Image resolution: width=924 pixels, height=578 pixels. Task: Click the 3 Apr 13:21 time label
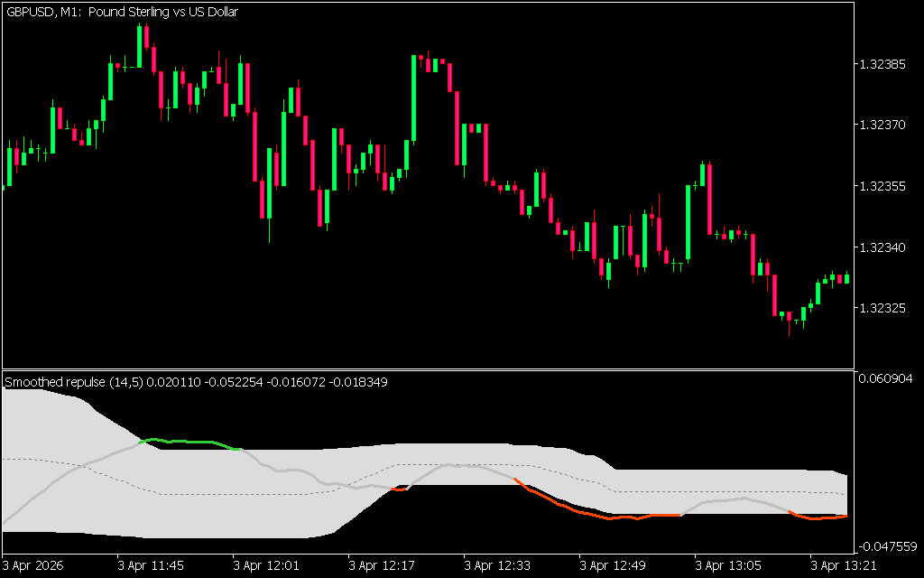844,565
